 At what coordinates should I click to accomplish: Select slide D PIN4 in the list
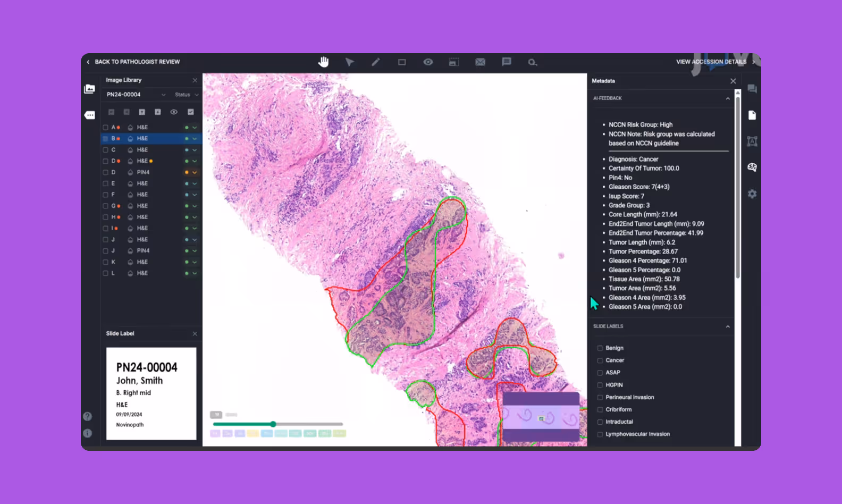(x=151, y=172)
